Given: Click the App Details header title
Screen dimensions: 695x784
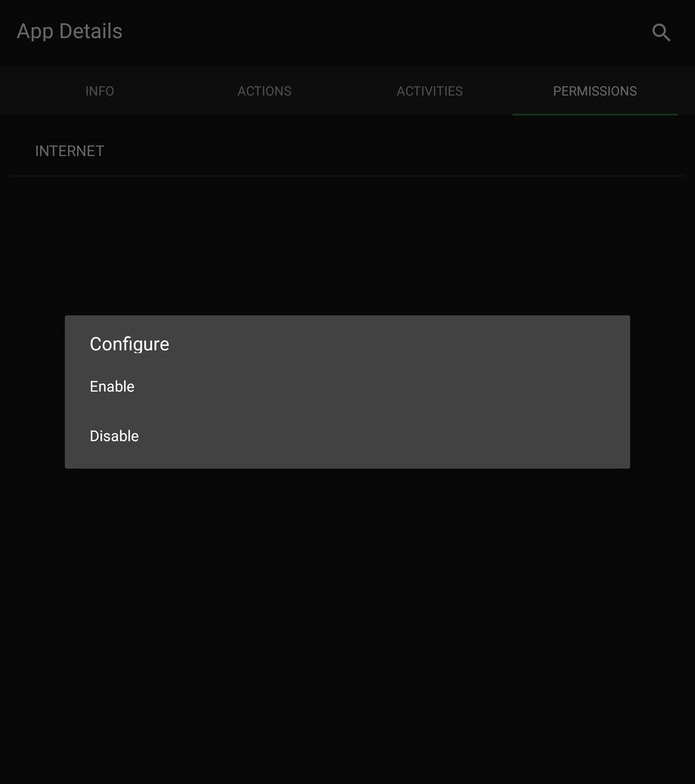Looking at the screenshot, I should [x=70, y=31].
